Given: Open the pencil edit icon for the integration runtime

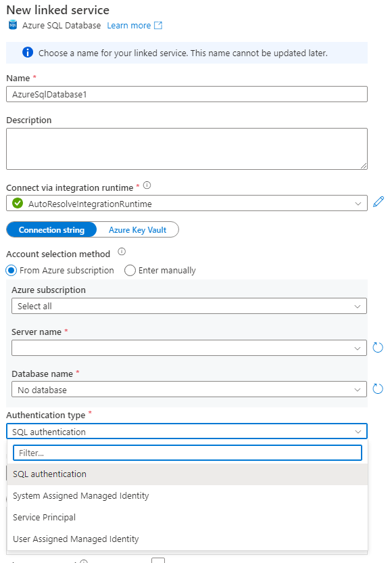Looking at the screenshot, I should [378, 202].
